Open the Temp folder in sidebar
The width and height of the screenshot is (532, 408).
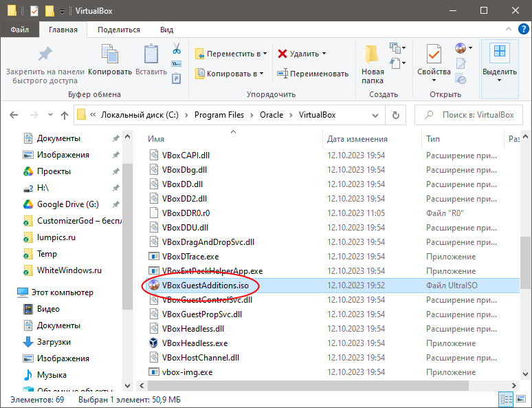pos(47,254)
